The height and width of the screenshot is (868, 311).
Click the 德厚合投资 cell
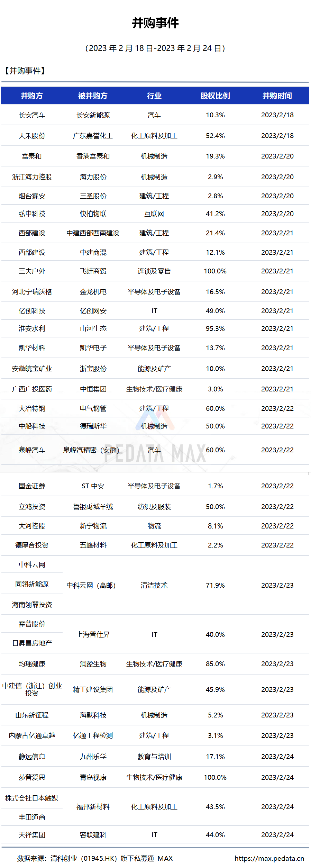point(32,545)
